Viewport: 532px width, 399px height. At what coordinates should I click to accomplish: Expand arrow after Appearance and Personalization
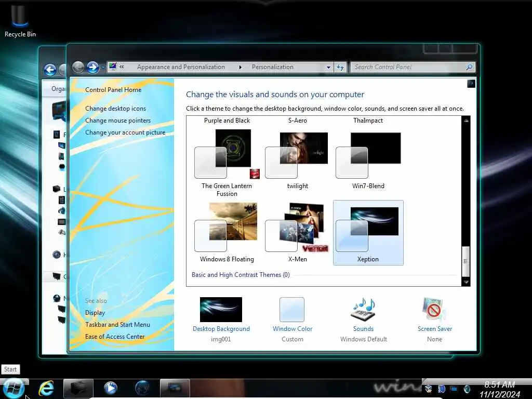240,67
